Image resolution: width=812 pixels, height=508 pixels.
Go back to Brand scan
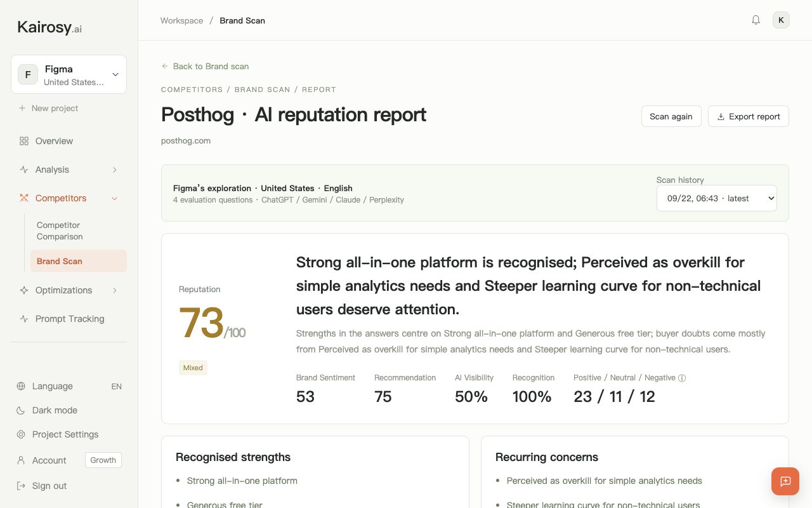205,66
